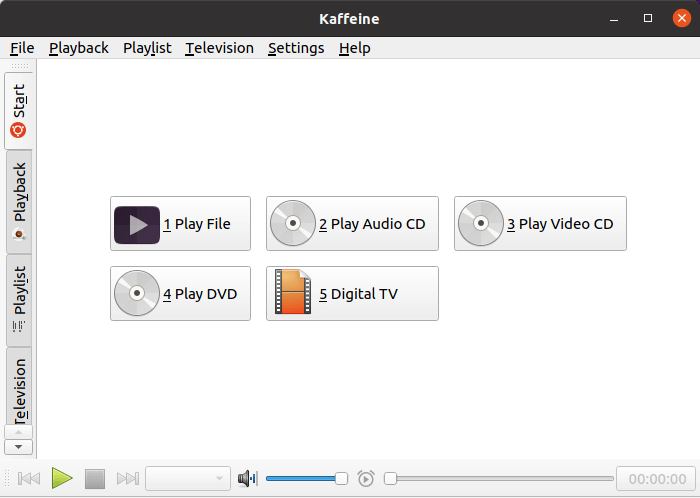700x498 pixels.
Task: Maximize the Kaffeine window
Action: 648,18
